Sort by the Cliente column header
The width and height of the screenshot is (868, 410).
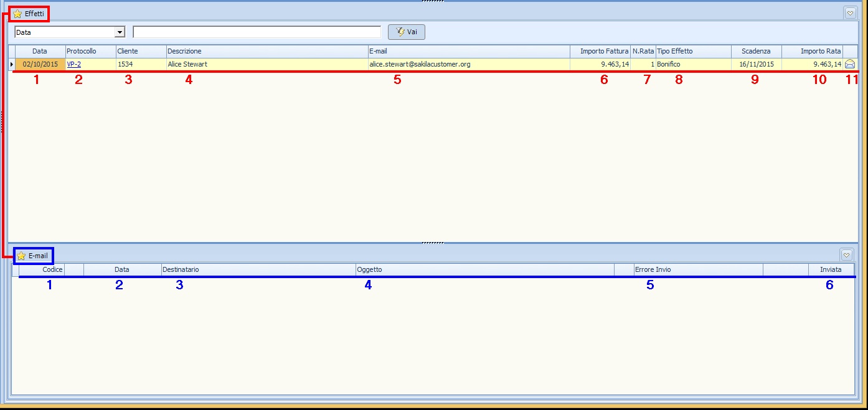140,51
